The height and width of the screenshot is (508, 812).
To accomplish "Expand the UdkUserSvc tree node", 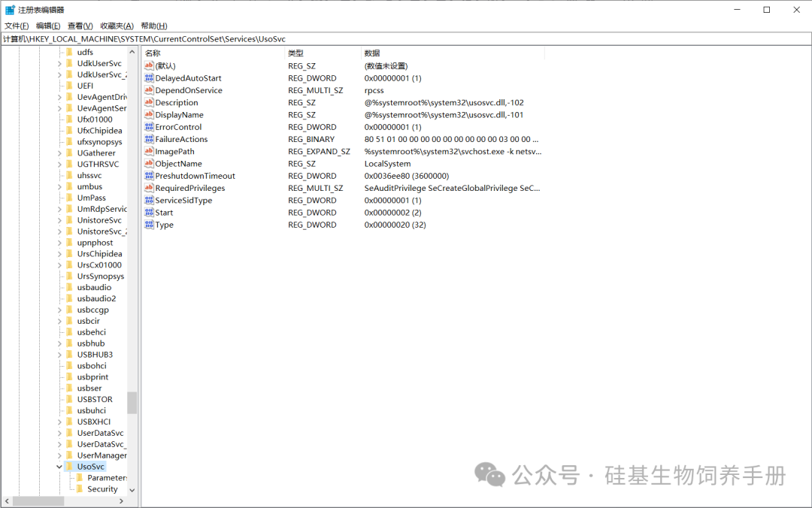I will click(x=59, y=63).
